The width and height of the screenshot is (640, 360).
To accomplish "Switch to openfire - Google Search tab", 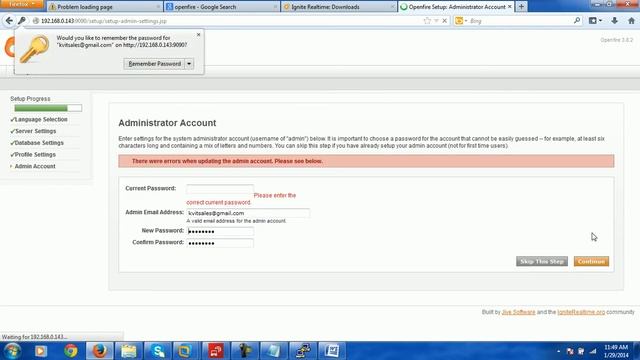I will pyautogui.click(x=222, y=7).
